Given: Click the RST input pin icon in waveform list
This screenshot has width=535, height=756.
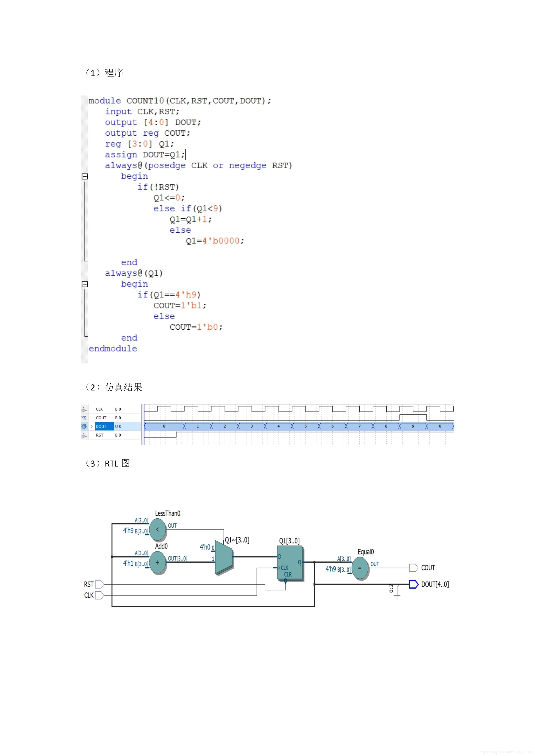Looking at the screenshot, I should pyautogui.click(x=84, y=435).
